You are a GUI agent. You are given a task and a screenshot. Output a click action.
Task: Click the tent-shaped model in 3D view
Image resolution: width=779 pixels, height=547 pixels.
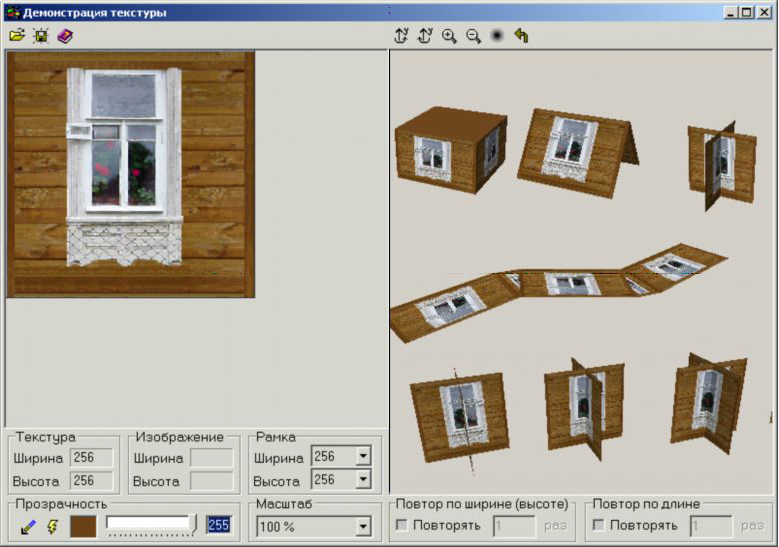pos(576,152)
